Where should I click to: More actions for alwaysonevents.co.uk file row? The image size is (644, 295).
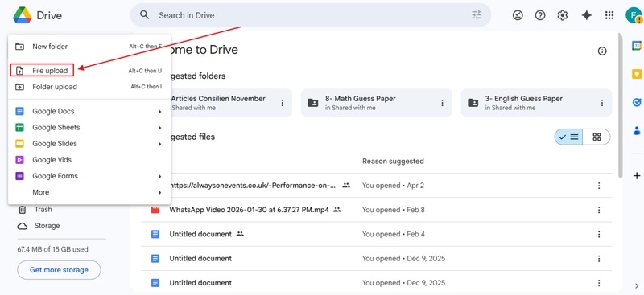pos(599,186)
